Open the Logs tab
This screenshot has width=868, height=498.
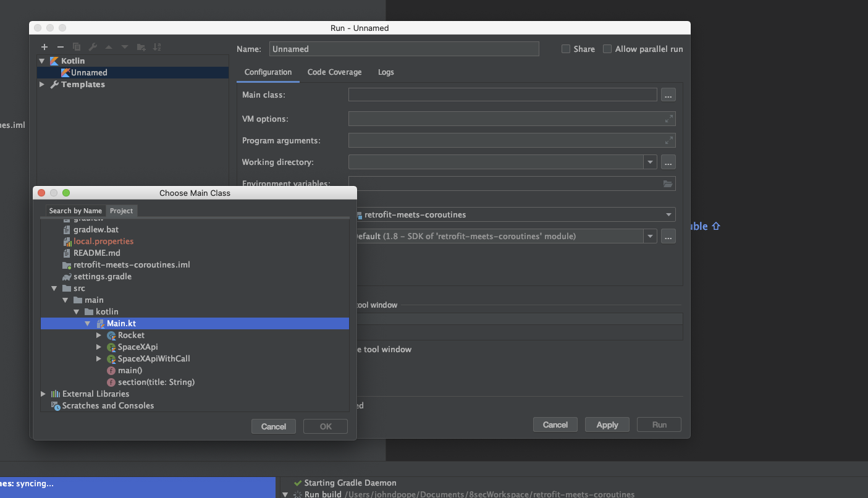[386, 72]
